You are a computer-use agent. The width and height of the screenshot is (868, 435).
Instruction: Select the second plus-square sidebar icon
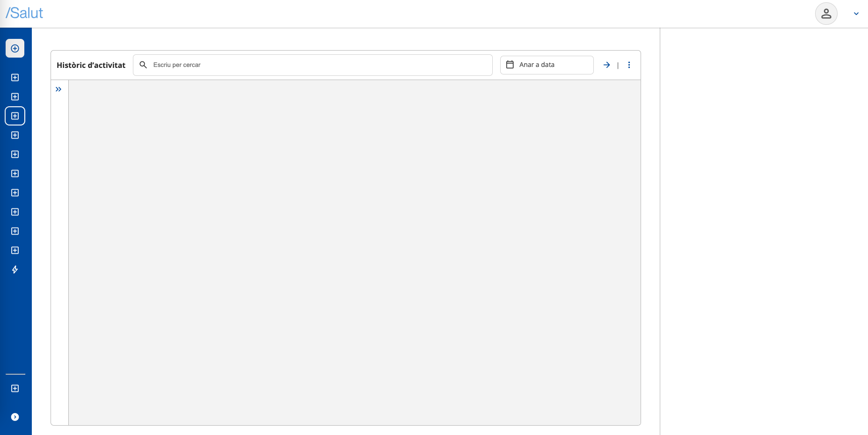click(15, 97)
